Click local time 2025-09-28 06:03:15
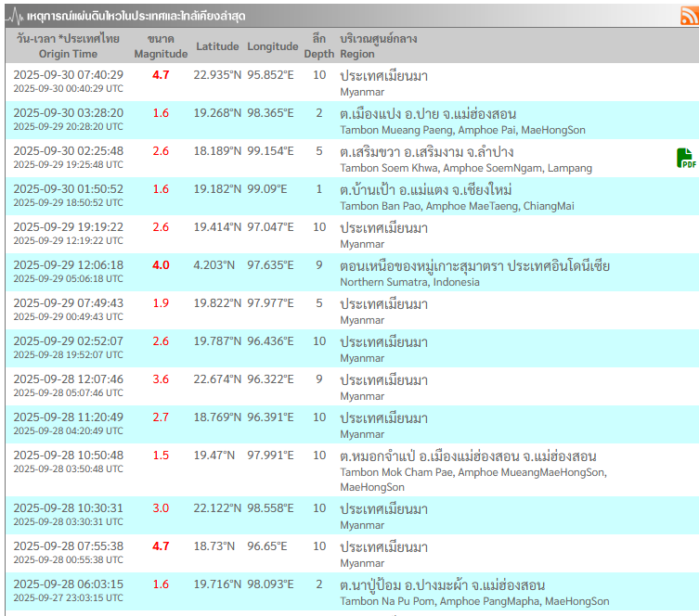The height and width of the screenshot is (616, 699). pos(68,584)
